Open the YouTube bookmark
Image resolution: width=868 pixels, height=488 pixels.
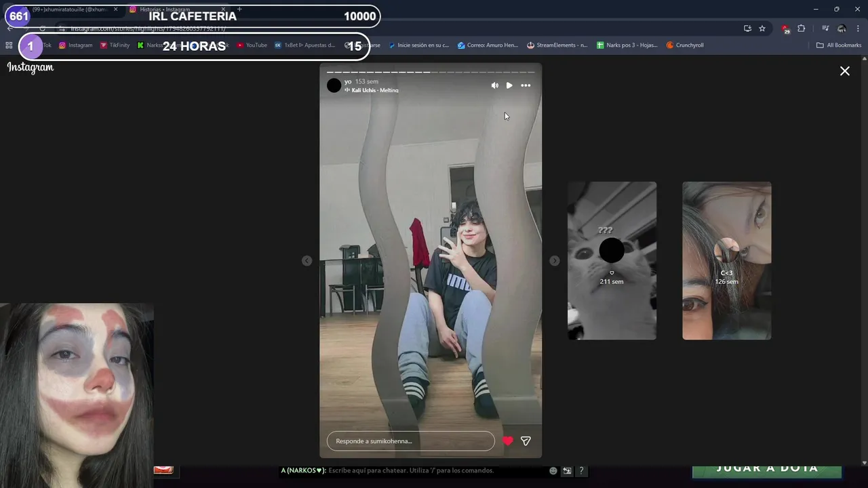point(252,45)
